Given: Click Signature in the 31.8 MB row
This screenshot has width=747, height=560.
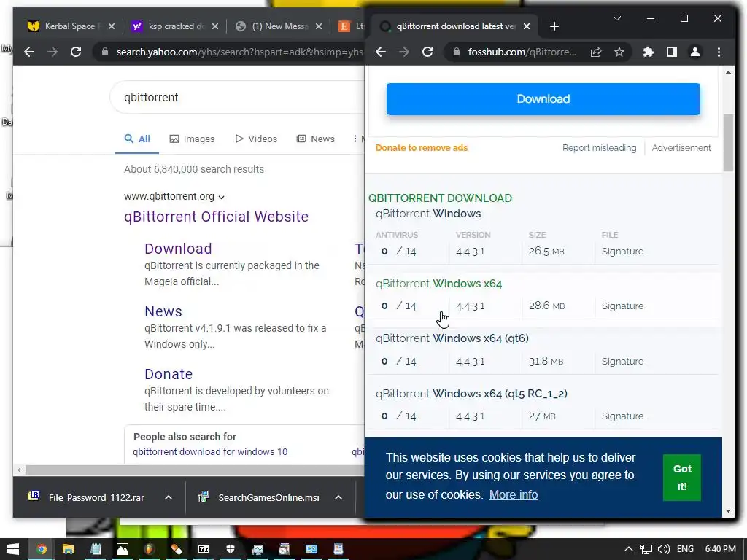Looking at the screenshot, I should tap(622, 362).
